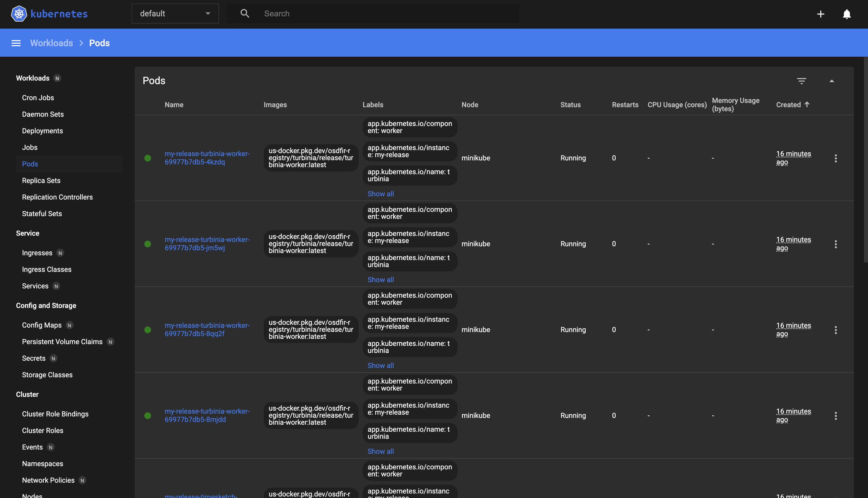Viewport: 868px width, 498px height.
Task: Open Replica Sets in sidebar
Action: [41, 180]
